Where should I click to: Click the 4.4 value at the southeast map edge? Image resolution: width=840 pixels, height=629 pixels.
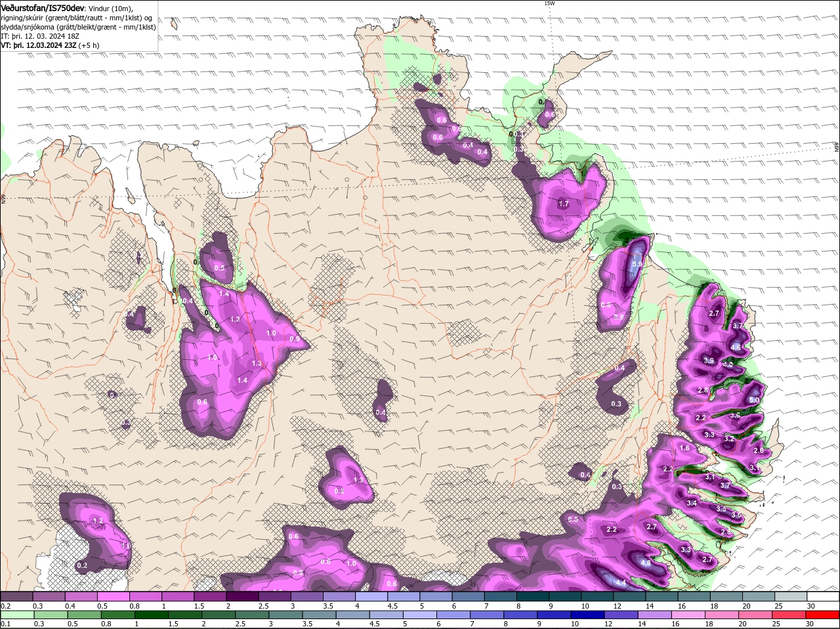[621, 582]
